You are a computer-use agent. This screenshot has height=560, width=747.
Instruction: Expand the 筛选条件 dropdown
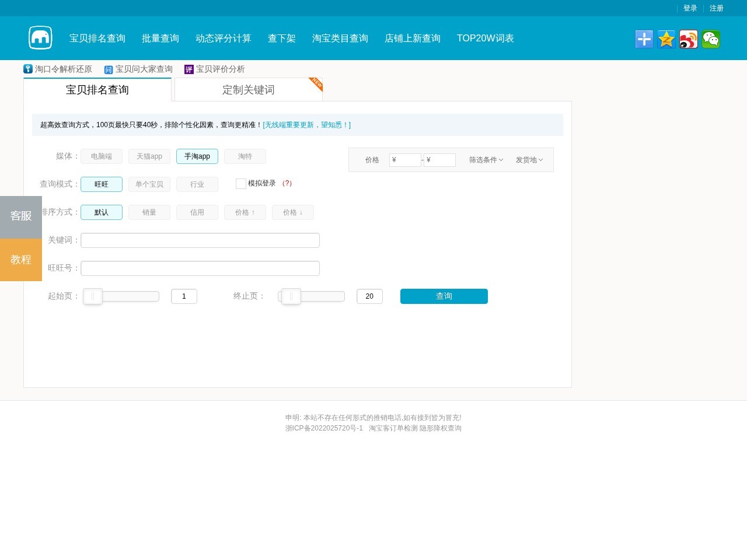(x=486, y=160)
